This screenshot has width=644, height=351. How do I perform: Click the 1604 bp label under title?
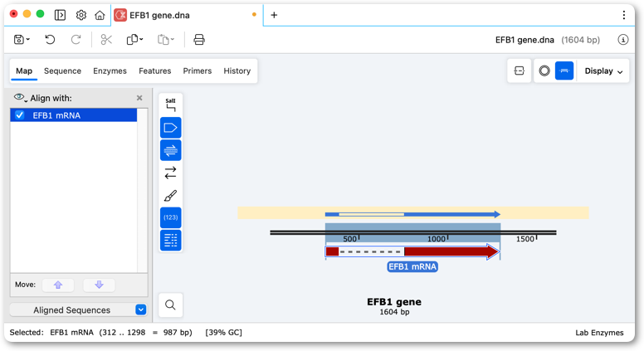click(394, 312)
